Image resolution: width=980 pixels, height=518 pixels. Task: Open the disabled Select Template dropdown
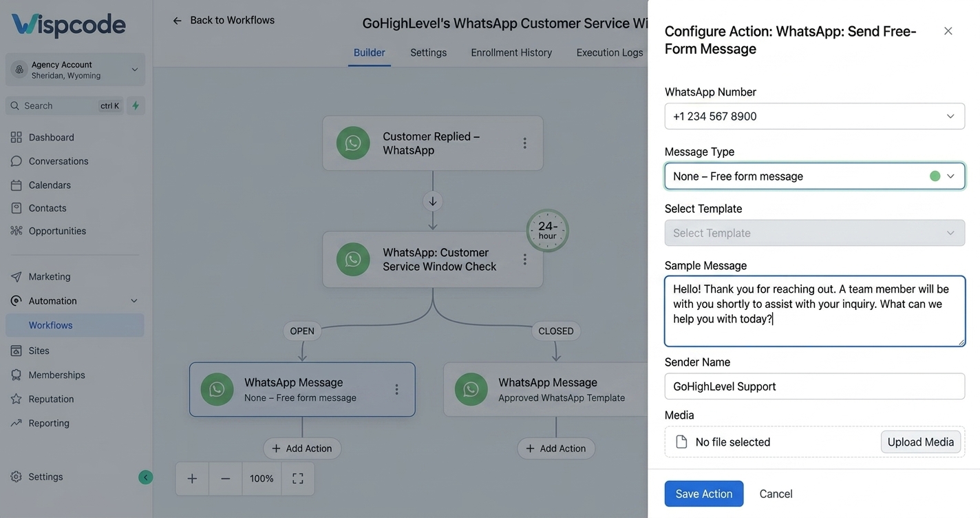(x=815, y=233)
